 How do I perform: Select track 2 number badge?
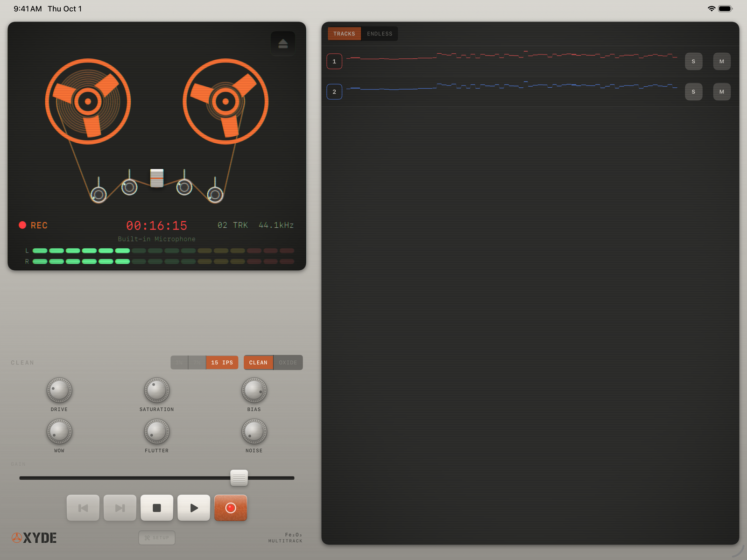click(x=334, y=91)
